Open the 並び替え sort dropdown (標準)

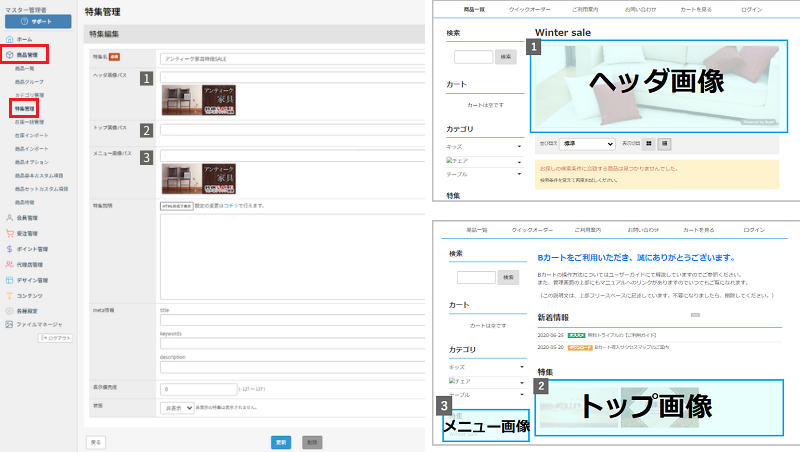(x=586, y=144)
